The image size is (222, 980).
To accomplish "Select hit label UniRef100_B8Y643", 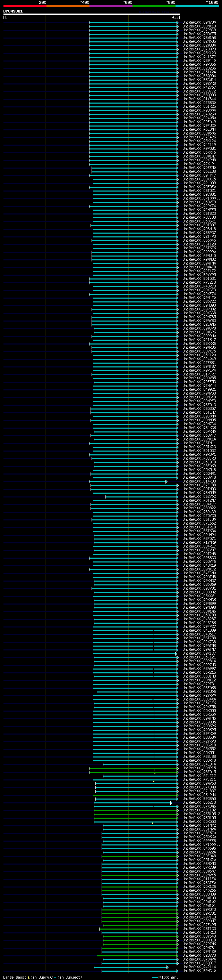I will coord(199,937).
